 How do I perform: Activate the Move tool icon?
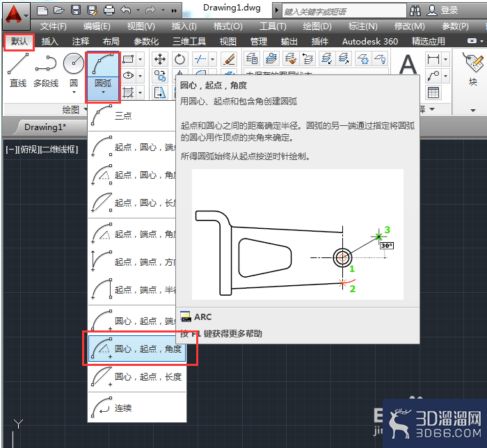(x=160, y=59)
